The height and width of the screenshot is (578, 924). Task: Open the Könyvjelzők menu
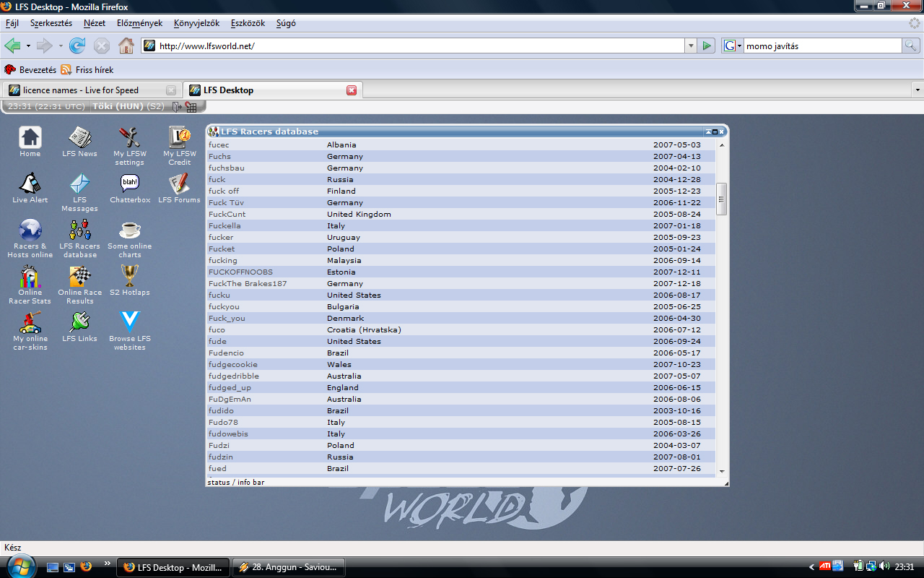[196, 23]
